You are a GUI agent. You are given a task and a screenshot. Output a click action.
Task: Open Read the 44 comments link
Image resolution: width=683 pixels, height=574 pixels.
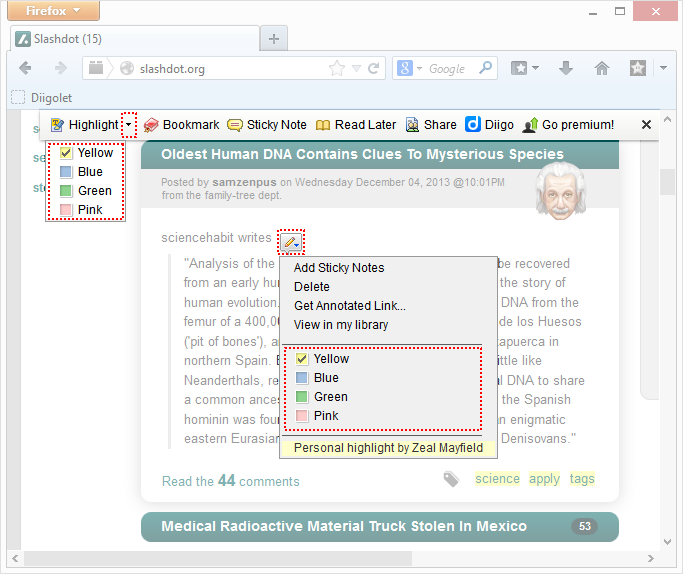230,481
